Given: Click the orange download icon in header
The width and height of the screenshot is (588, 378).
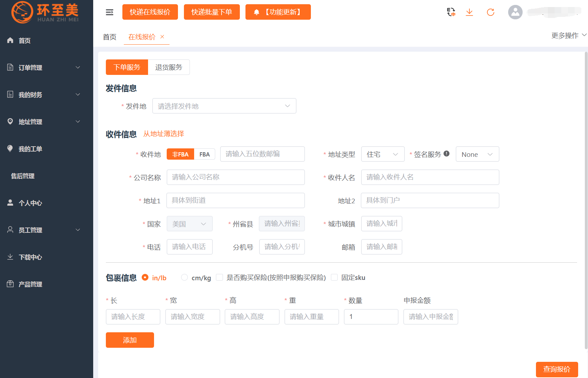Looking at the screenshot, I should point(469,12).
